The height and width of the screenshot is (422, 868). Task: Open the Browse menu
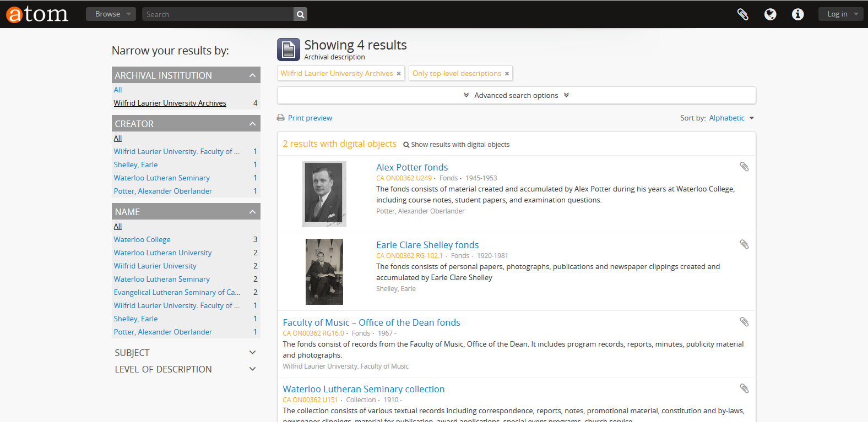click(x=111, y=14)
